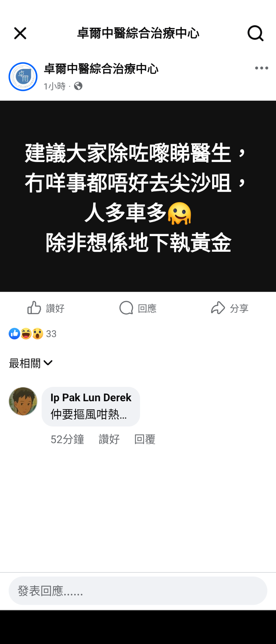Focus the 發表回應 comment input field

[x=138, y=591]
